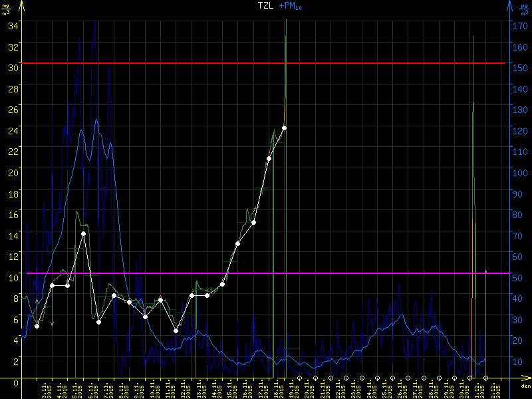Click first hollow circle marker after 19.11.2015 label
Viewport: 532px width, 399px height.
pyautogui.click(x=299, y=378)
